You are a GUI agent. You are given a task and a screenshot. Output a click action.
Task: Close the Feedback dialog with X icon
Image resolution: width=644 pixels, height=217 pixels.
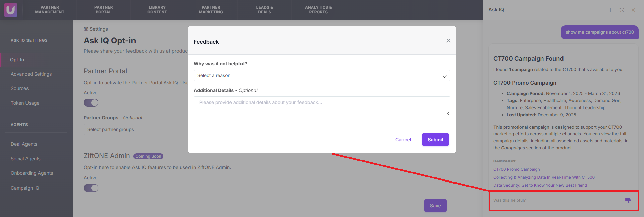click(448, 41)
